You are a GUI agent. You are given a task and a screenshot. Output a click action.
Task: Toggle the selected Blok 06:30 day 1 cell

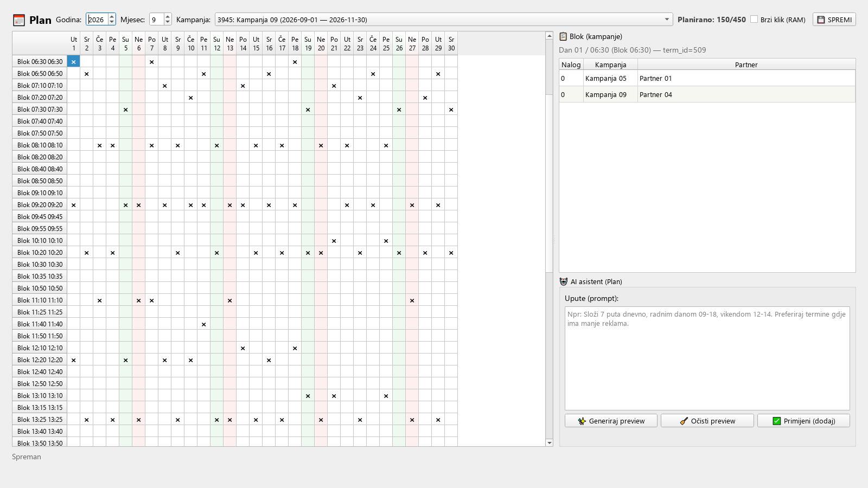pos(74,61)
